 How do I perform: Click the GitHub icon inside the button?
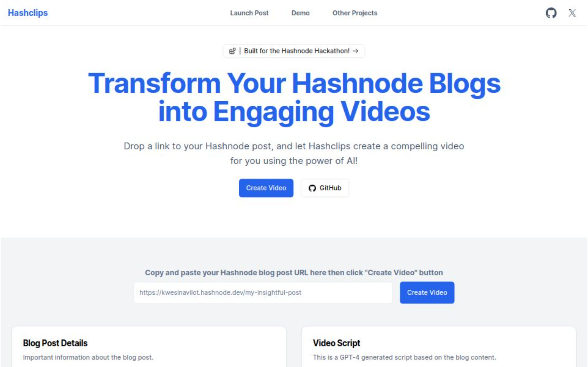pos(311,188)
